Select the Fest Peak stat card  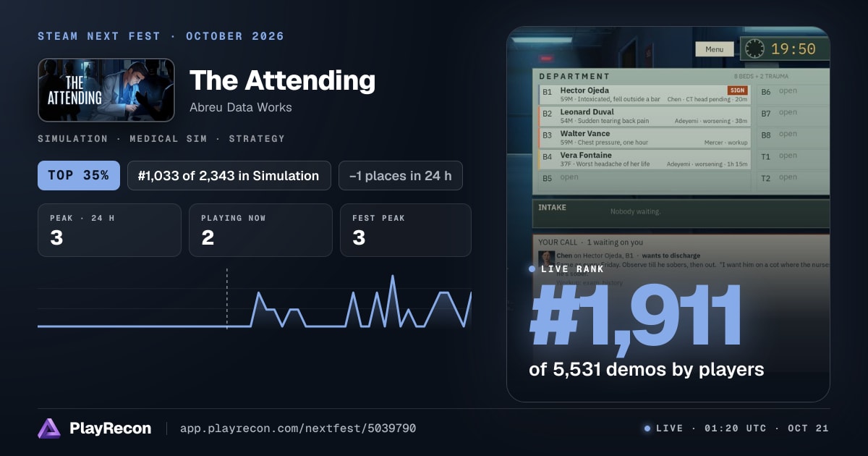[406, 230]
